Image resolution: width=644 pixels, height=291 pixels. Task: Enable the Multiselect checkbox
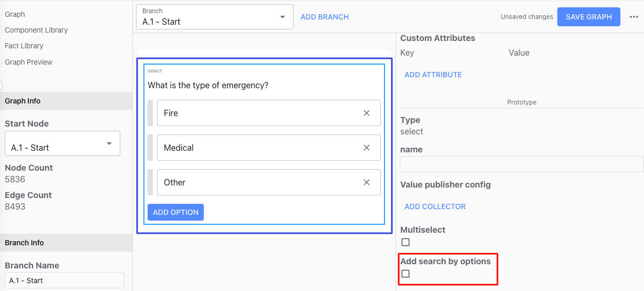click(406, 242)
